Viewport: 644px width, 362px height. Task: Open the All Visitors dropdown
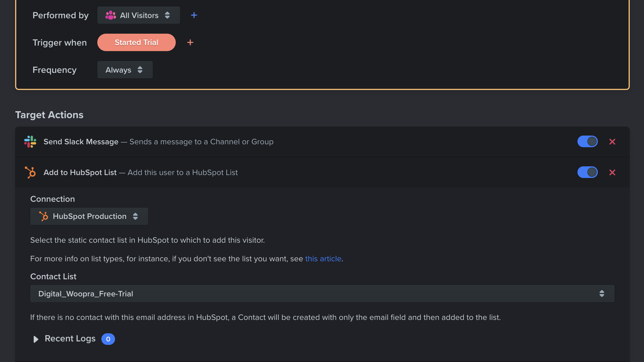(x=139, y=15)
